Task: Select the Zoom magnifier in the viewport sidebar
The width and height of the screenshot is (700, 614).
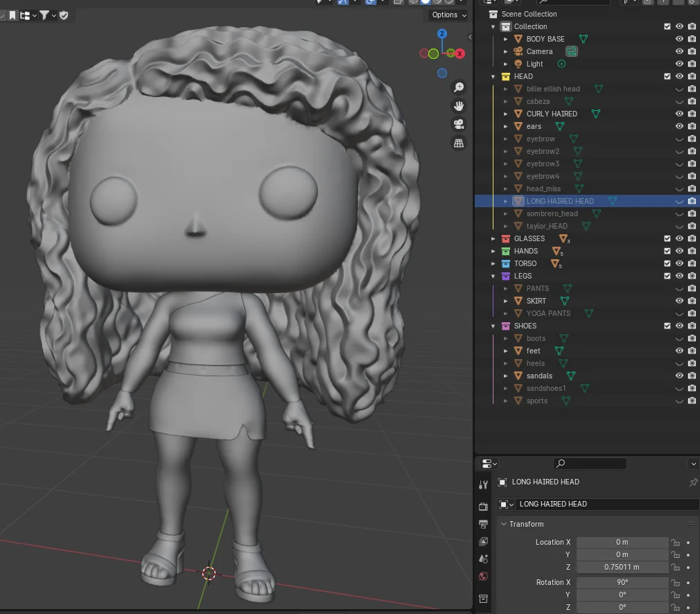Action: click(x=459, y=87)
